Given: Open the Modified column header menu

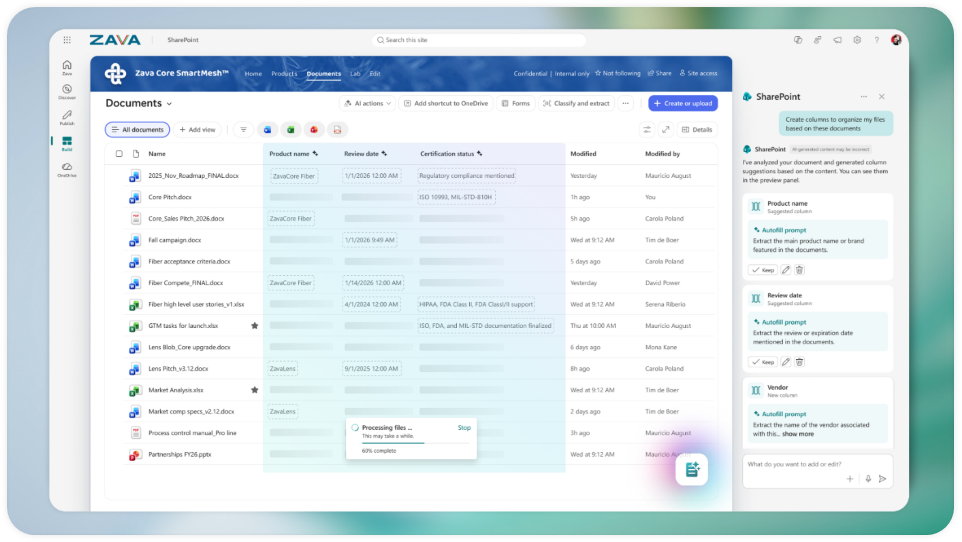Looking at the screenshot, I should click(x=583, y=154).
